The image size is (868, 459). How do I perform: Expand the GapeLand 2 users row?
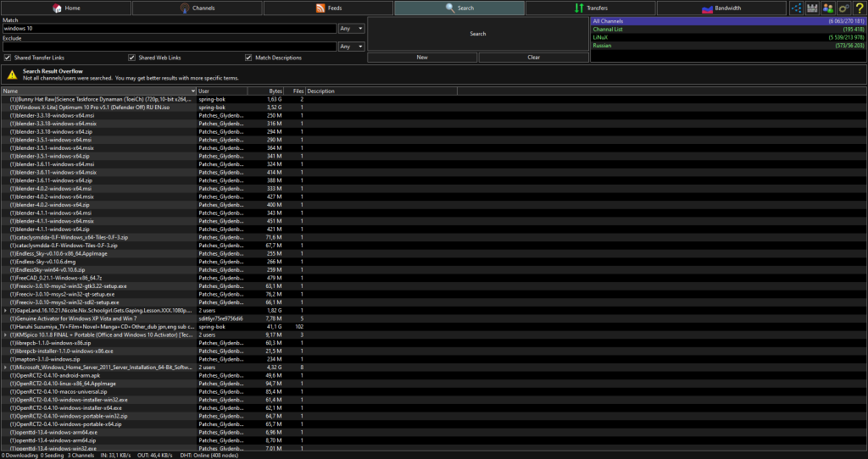point(6,311)
